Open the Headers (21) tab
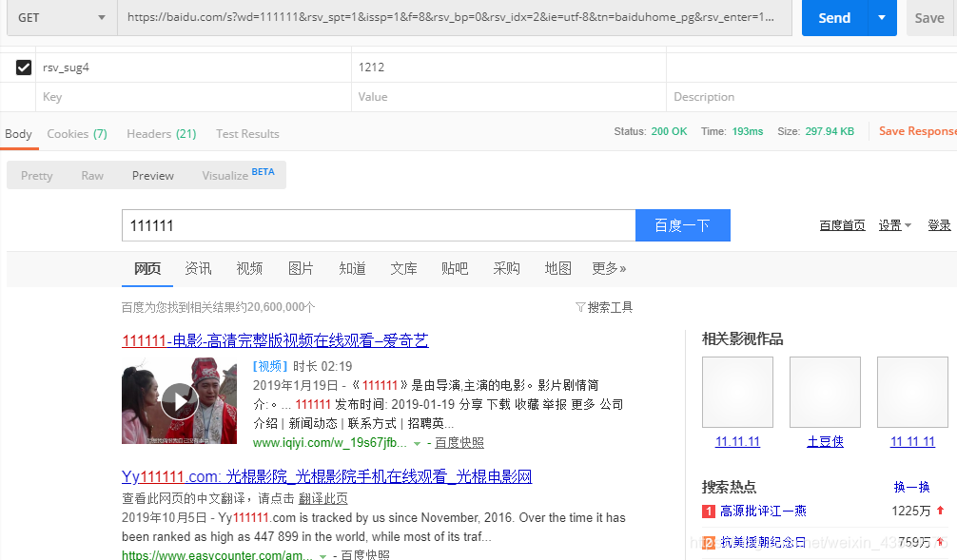Screen dimensions: 957x560 point(161,134)
